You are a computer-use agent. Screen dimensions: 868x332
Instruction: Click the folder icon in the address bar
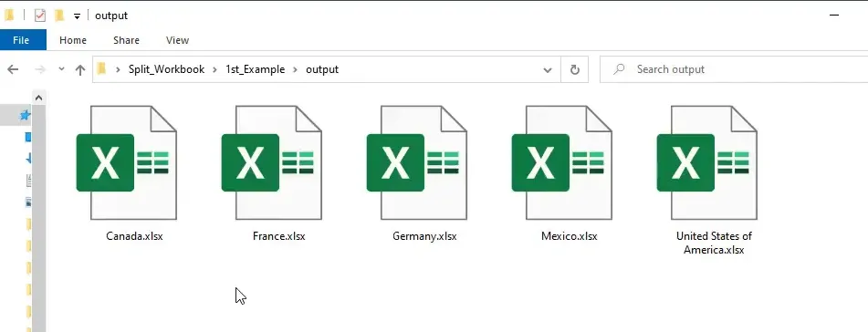101,69
